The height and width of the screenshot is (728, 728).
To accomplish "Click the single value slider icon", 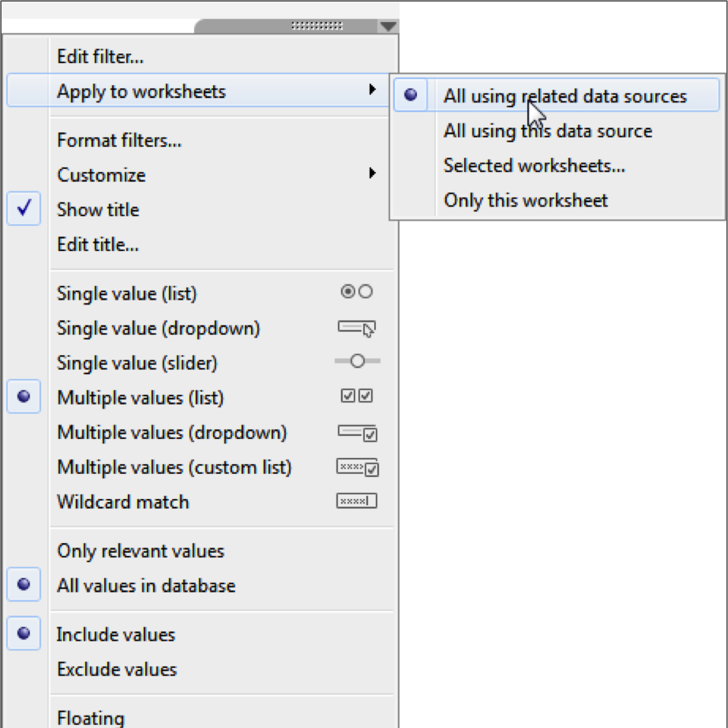I will [x=357, y=362].
